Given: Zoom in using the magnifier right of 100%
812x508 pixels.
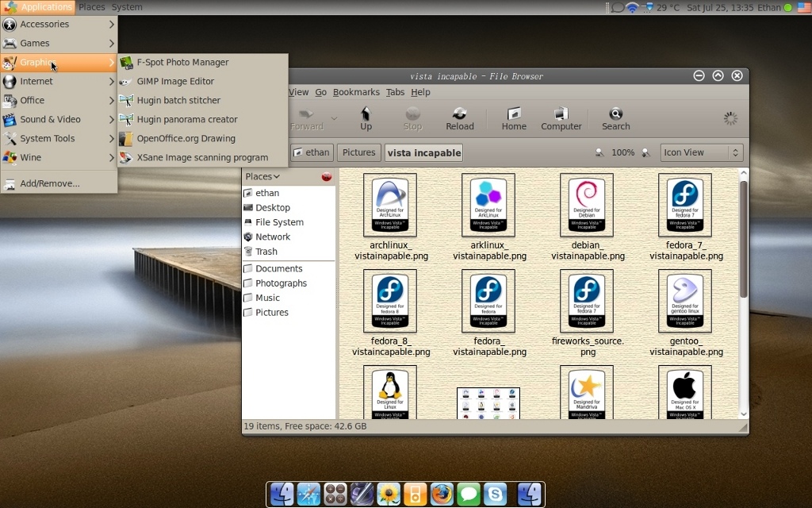Looking at the screenshot, I should (645, 153).
